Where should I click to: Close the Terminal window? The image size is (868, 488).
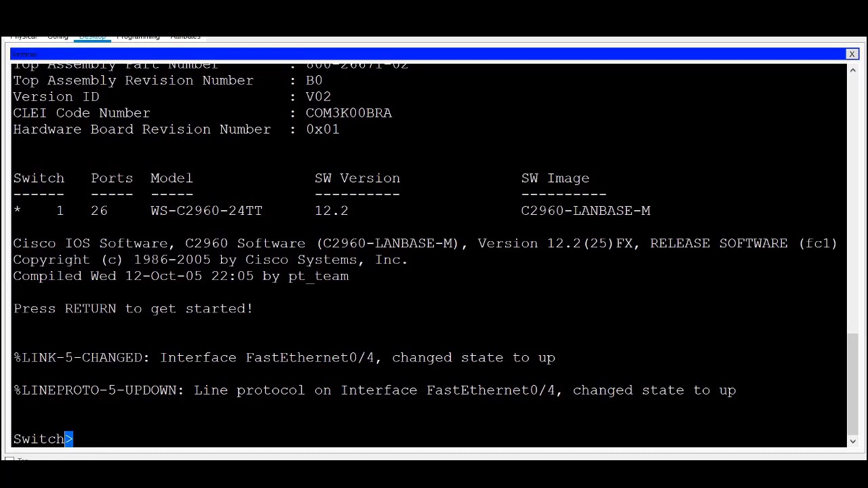852,54
